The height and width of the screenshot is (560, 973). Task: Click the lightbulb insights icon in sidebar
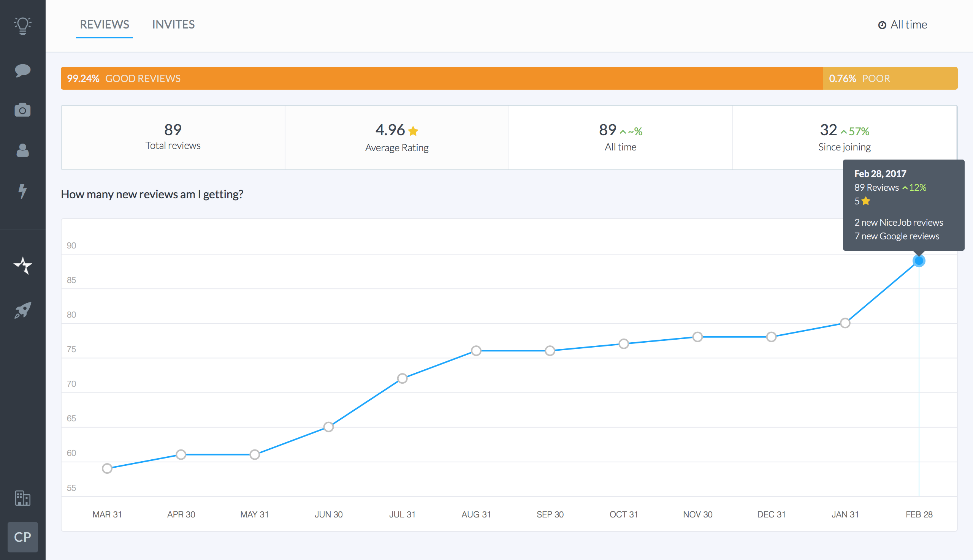pyautogui.click(x=23, y=26)
